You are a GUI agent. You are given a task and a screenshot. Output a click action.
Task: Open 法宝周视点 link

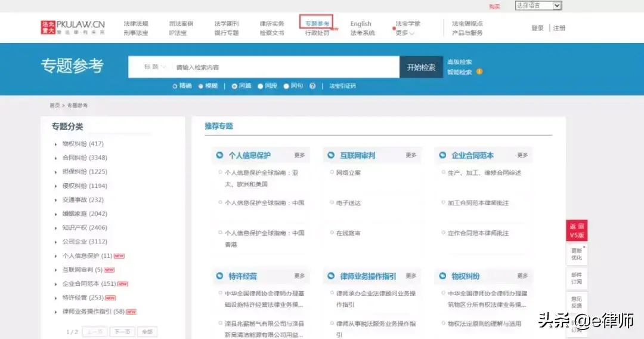[x=467, y=24]
